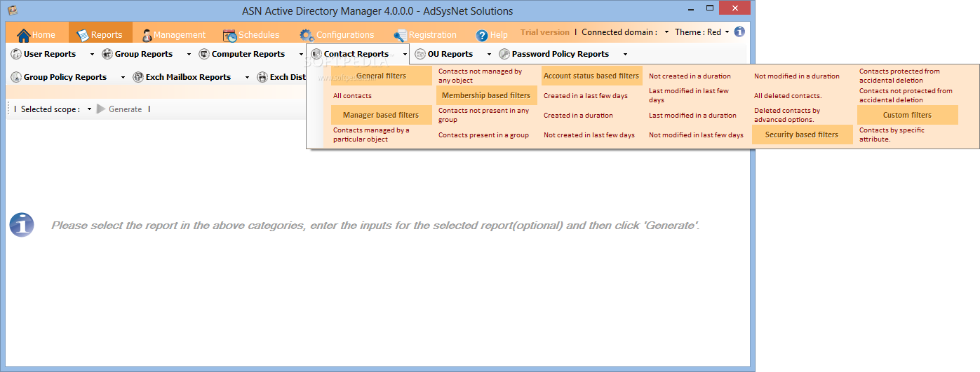Click the Contact Reports icon

pos(316,54)
